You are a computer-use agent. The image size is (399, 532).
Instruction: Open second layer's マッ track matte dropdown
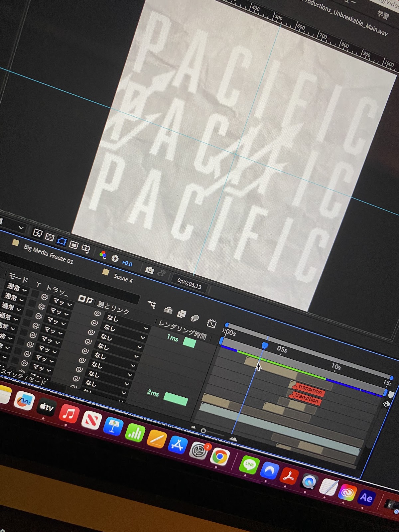tap(60, 312)
